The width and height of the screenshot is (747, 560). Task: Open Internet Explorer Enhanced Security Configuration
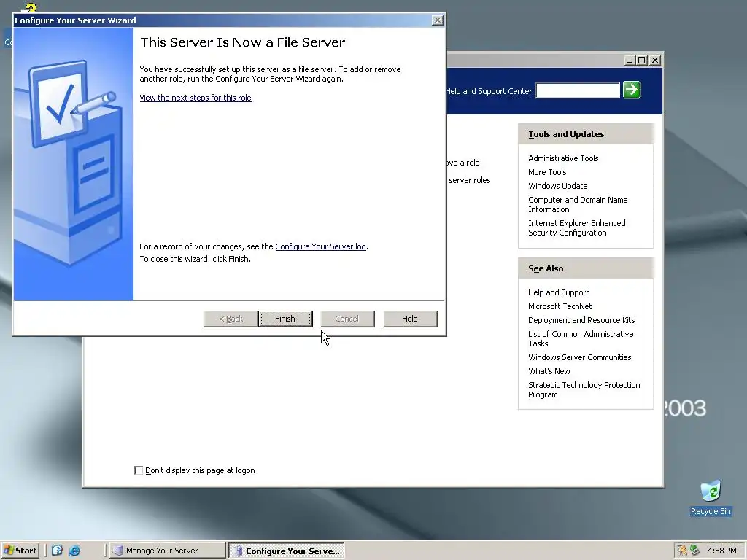click(576, 227)
